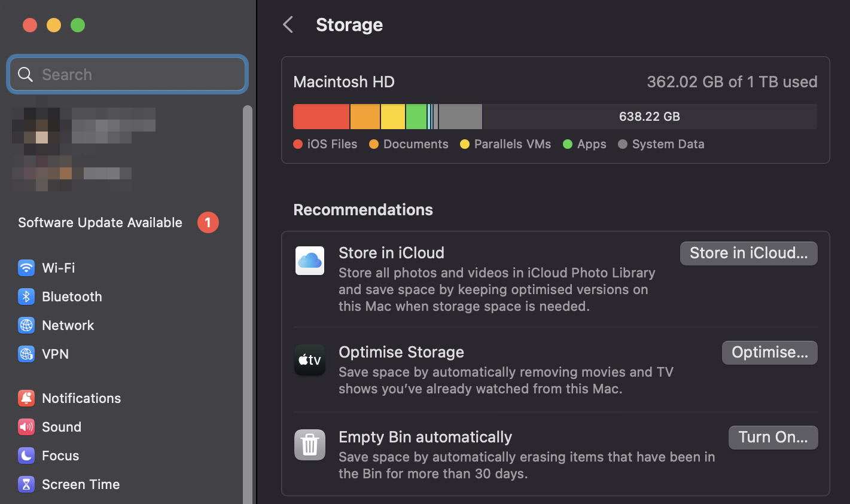This screenshot has width=850, height=504.
Task: Click the System Data legend dot
Action: [623, 144]
